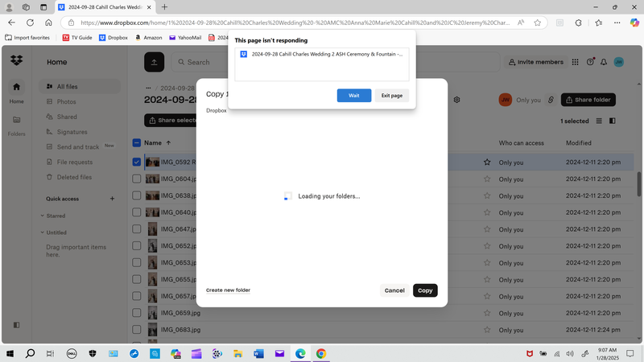Click Copy button in Dropbox dialog

[x=425, y=290]
